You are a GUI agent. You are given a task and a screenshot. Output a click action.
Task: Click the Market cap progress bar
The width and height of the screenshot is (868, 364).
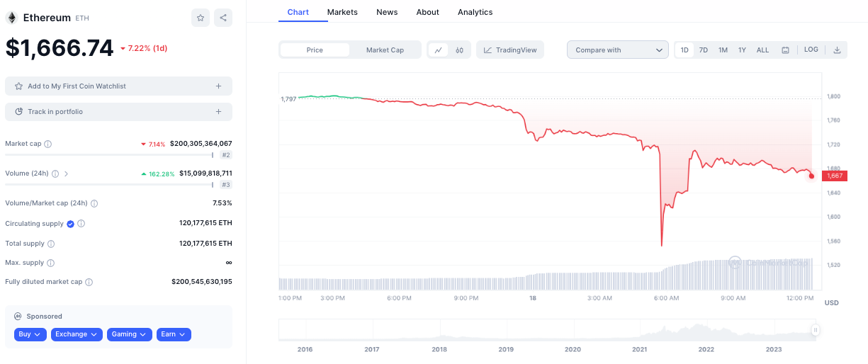(109, 154)
